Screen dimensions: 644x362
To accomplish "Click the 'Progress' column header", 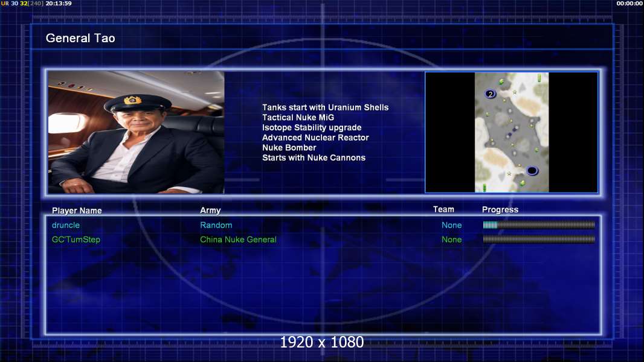I will (x=500, y=209).
